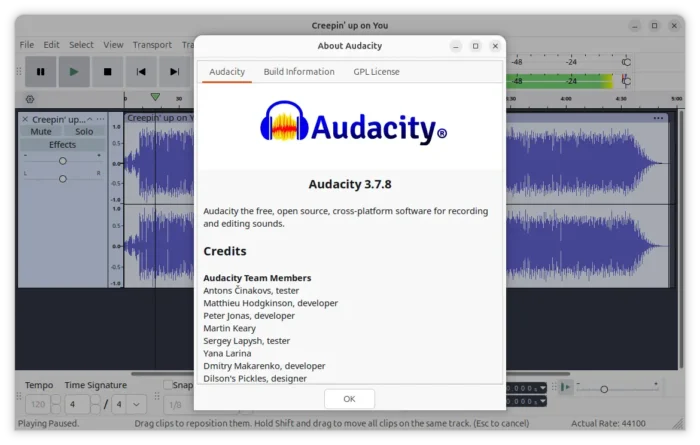Click the Stop transport button
Screen dimensions: 700x445
click(x=107, y=72)
